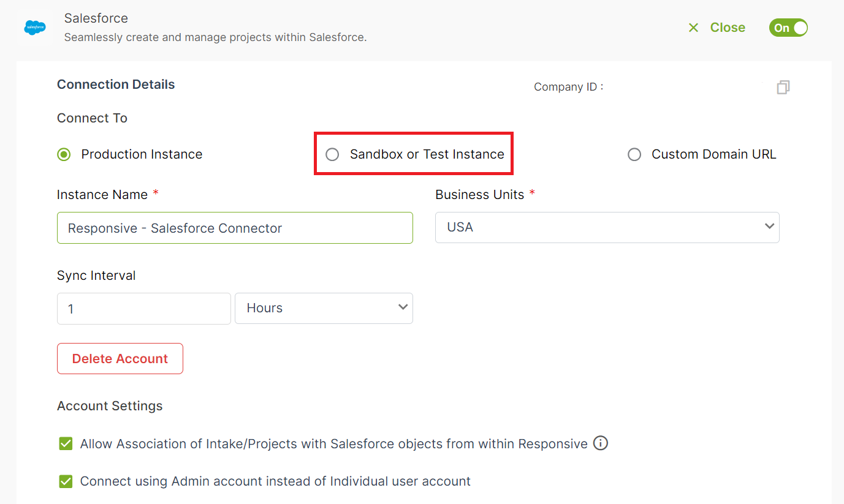Open the info icon beside Allow Association
This screenshot has width=844, height=504.
(x=601, y=443)
